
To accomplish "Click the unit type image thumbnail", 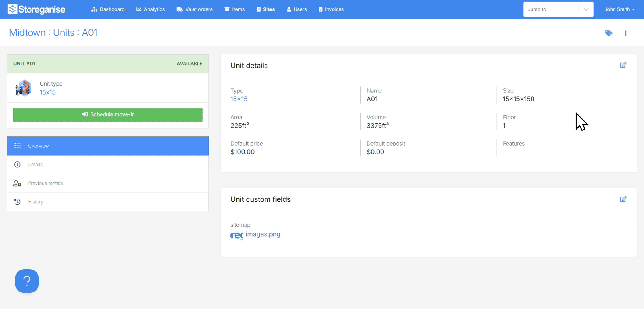I will click(23, 88).
